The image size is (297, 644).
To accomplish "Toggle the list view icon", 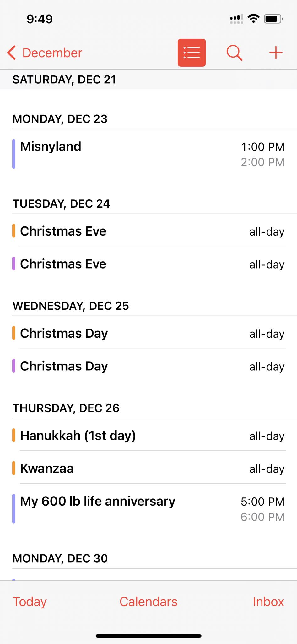I will [192, 53].
